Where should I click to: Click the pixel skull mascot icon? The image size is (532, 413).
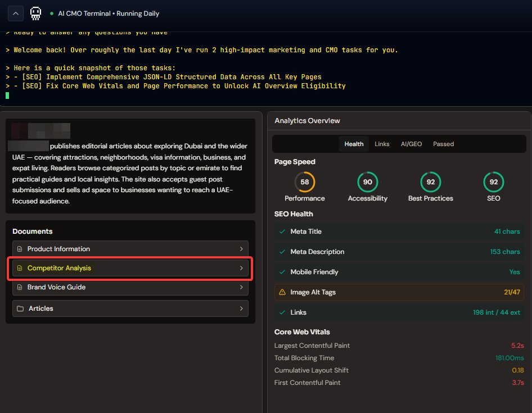[x=35, y=13]
